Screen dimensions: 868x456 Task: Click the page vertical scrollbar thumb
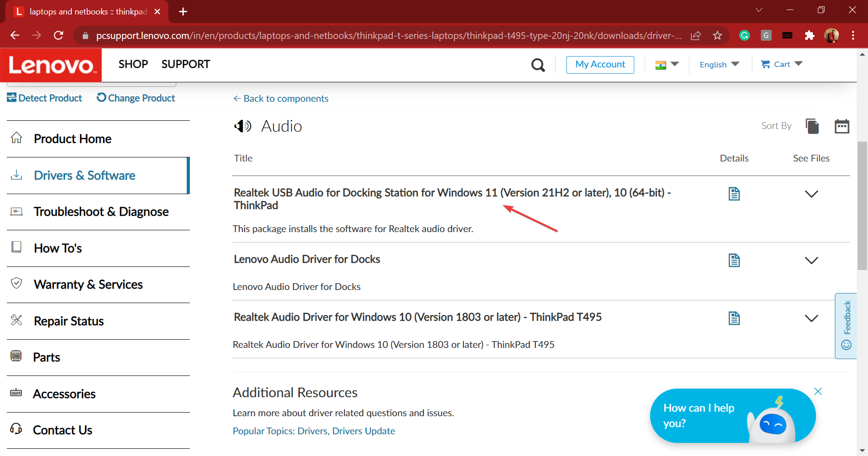point(862,206)
